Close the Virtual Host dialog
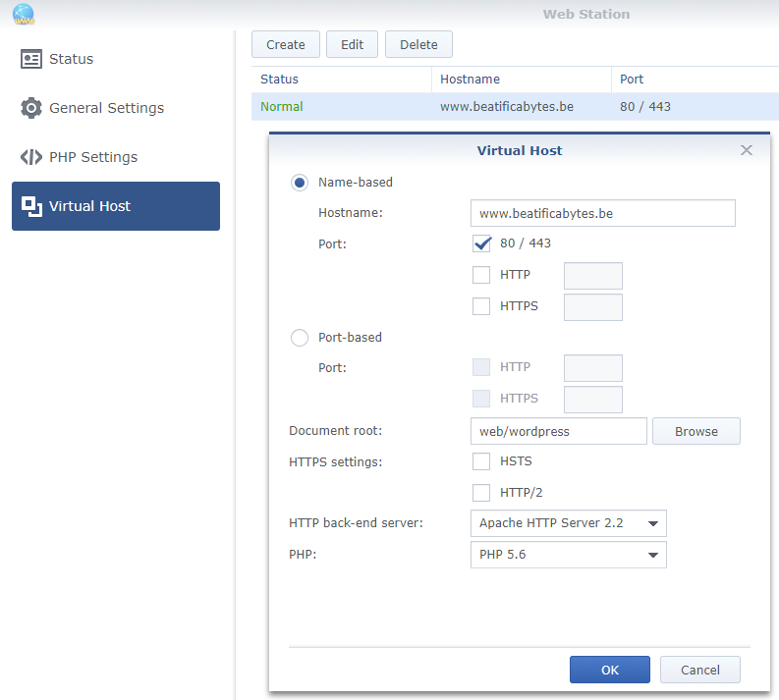 747,150
